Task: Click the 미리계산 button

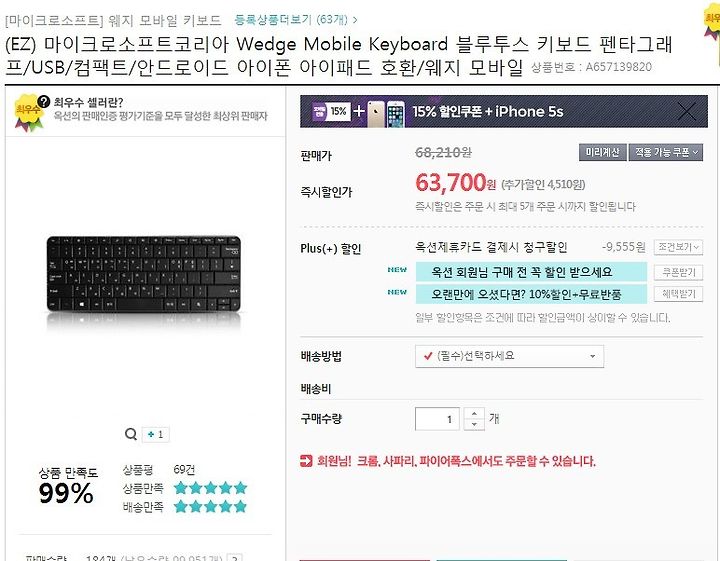Action: coord(602,152)
